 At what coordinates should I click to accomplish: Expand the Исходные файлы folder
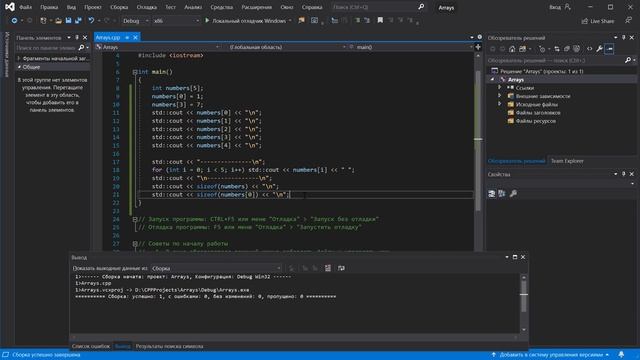click(500, 104)
